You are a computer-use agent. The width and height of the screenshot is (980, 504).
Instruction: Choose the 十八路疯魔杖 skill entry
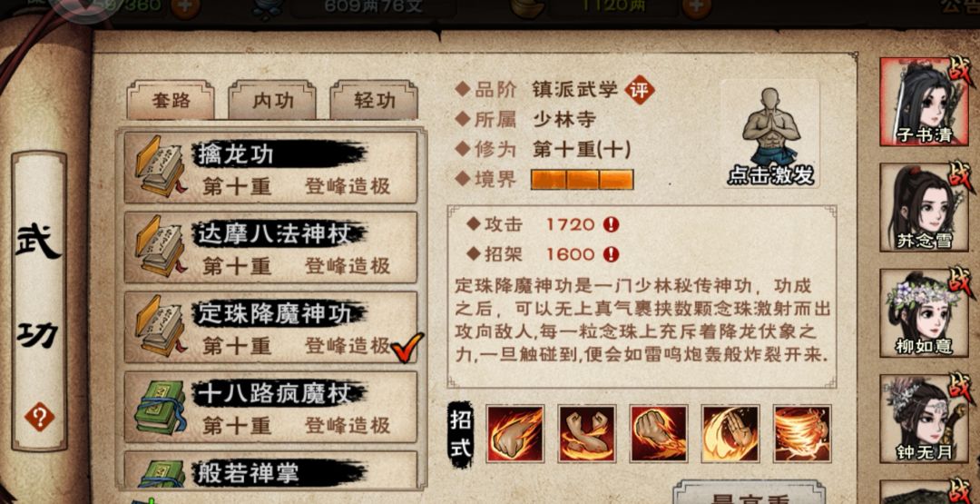click(x=270, y=407)
